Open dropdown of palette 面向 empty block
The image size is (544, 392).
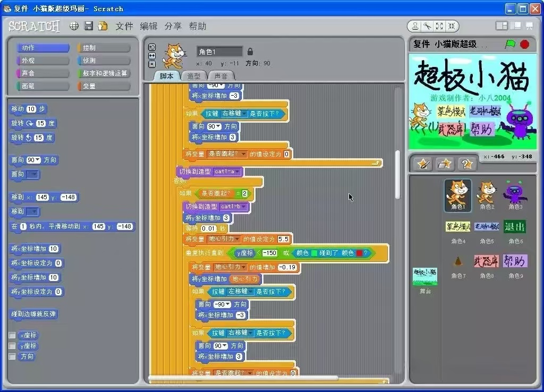click(32, 174)
